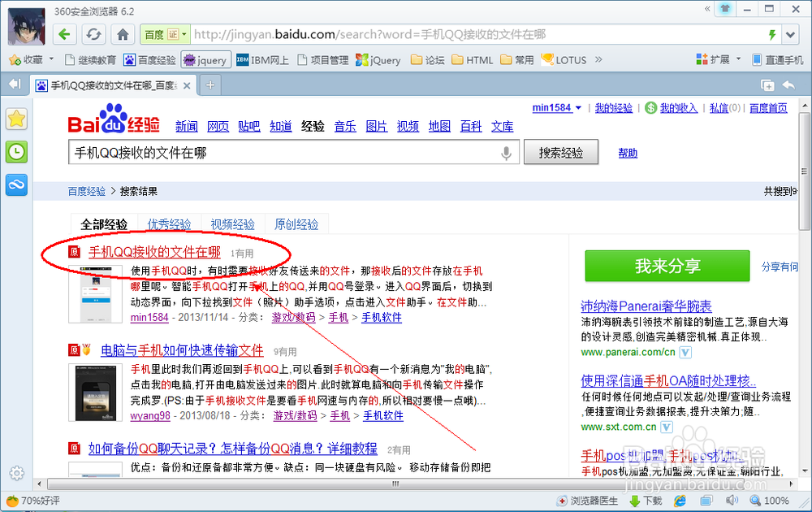Click the Baidu 经验 logo
This screenshot has height=512, width=812.
pos(114,119)
